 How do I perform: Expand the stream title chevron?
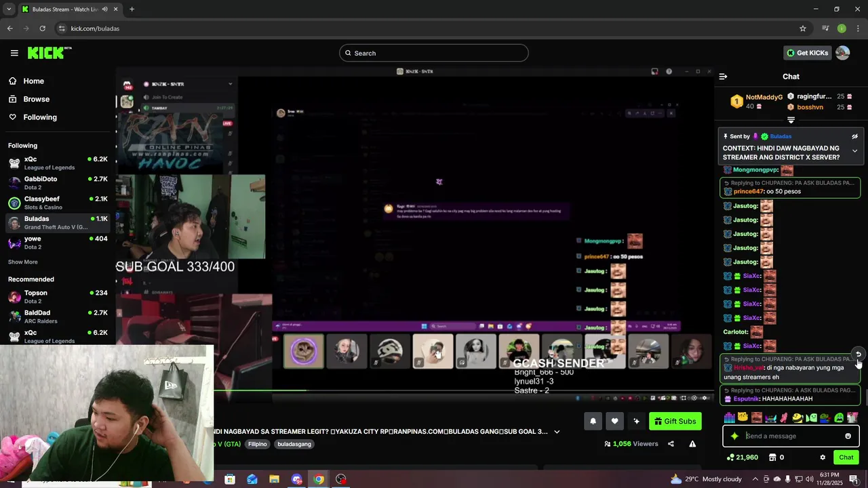pos(557,432)
